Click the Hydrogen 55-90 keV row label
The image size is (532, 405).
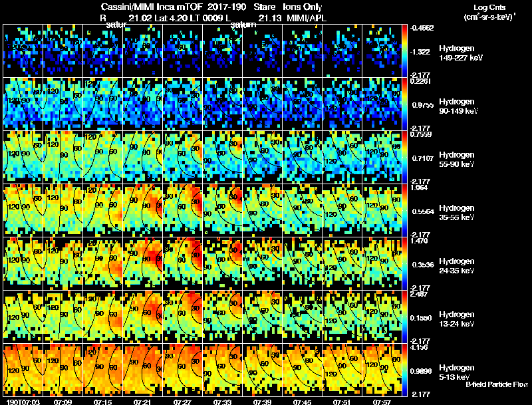point(457,160)
